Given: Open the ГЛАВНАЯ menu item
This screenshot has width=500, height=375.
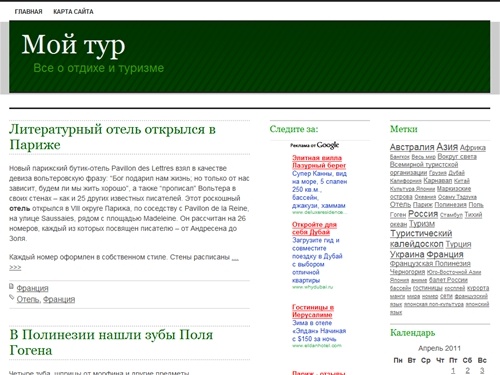Looking at the screenshot, I should click(28, 12).
